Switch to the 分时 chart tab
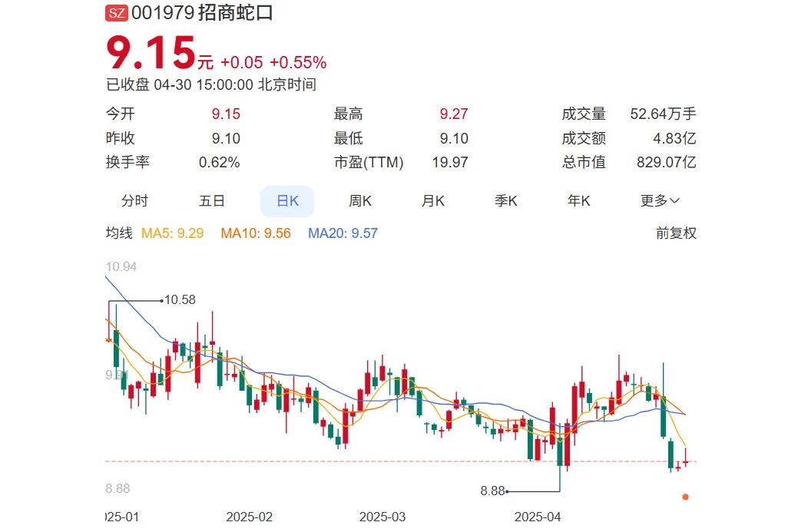 [x=134, y=201]
